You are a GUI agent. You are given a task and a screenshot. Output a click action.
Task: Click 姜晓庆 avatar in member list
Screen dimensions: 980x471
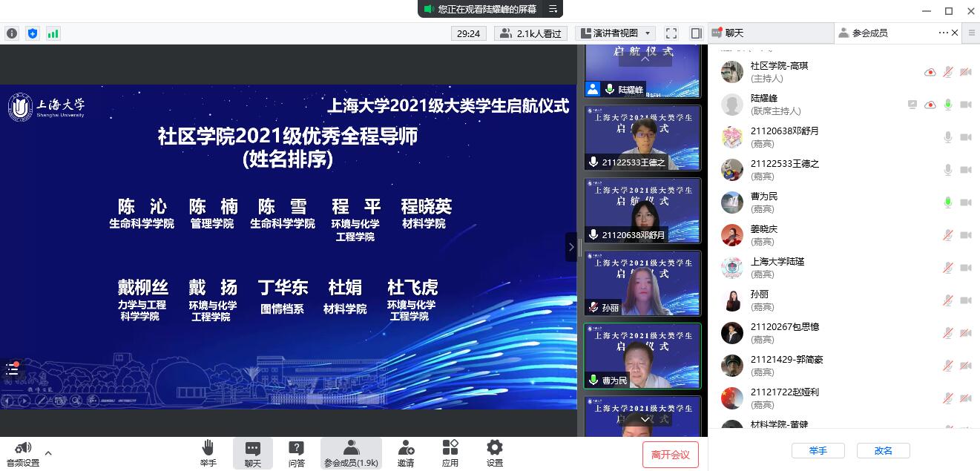[x=732, y=235]
